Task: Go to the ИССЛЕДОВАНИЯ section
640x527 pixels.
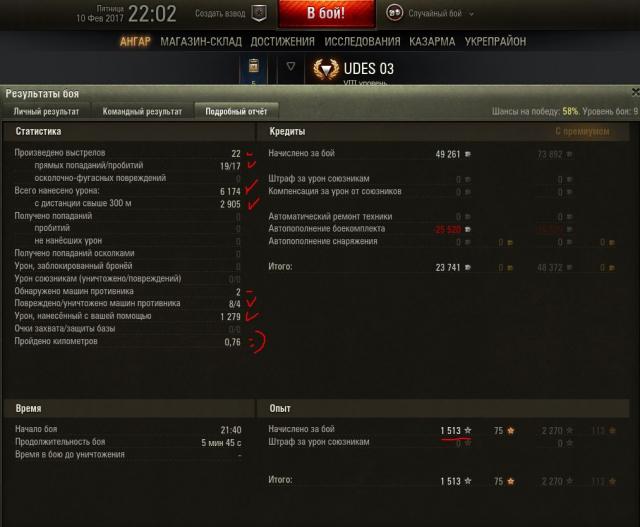Action: [362, 42]
